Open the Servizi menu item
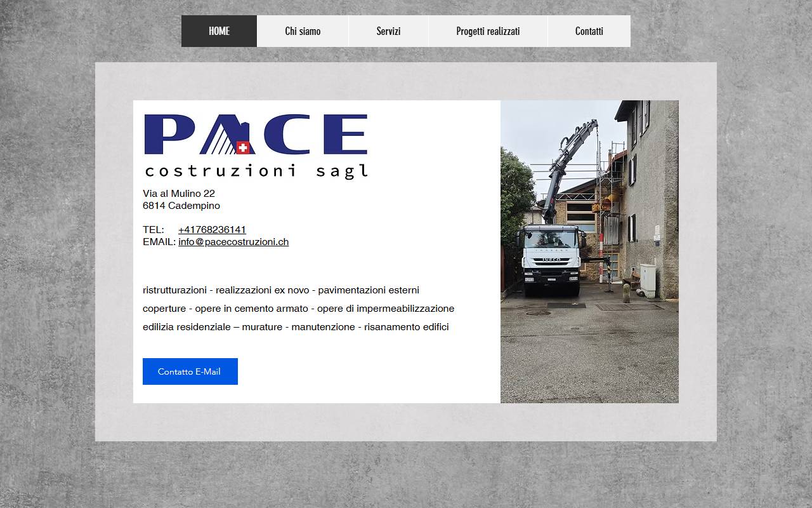The height and width of the screenshot is (508, 812). 388,31
